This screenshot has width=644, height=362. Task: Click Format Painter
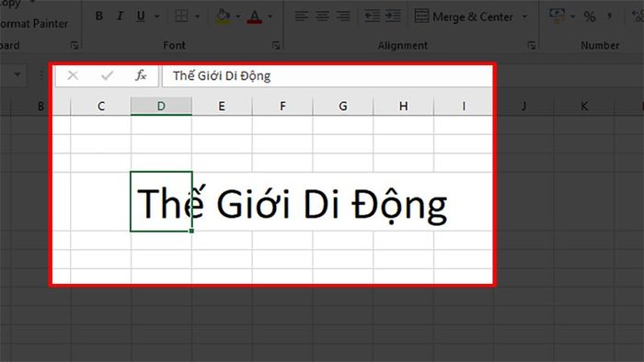[x=34, y=24]
